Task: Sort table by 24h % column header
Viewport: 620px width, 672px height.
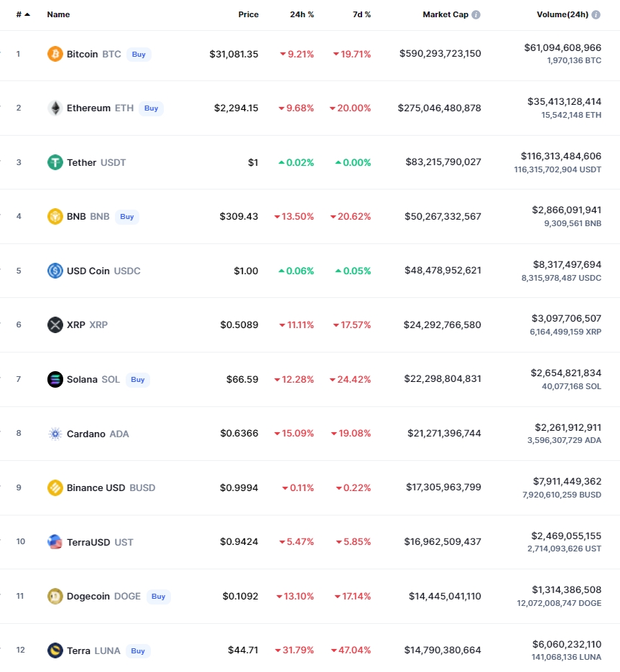Action: pyautogui.click(x=302, y=14)
